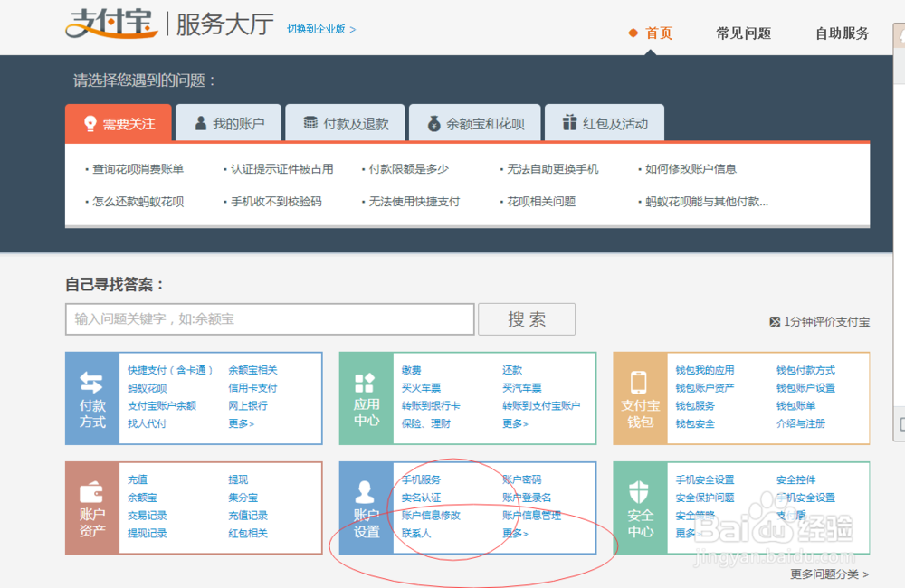Viewport: 905px width, 588px height.
Task: Open 自助服务 in top navigation
Action: (x=842, y=33)
